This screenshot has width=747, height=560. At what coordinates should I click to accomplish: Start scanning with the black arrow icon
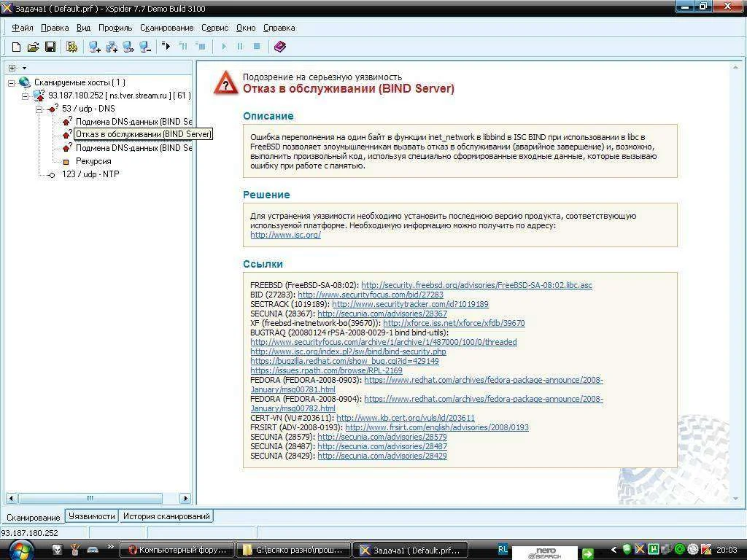point(166,47)
